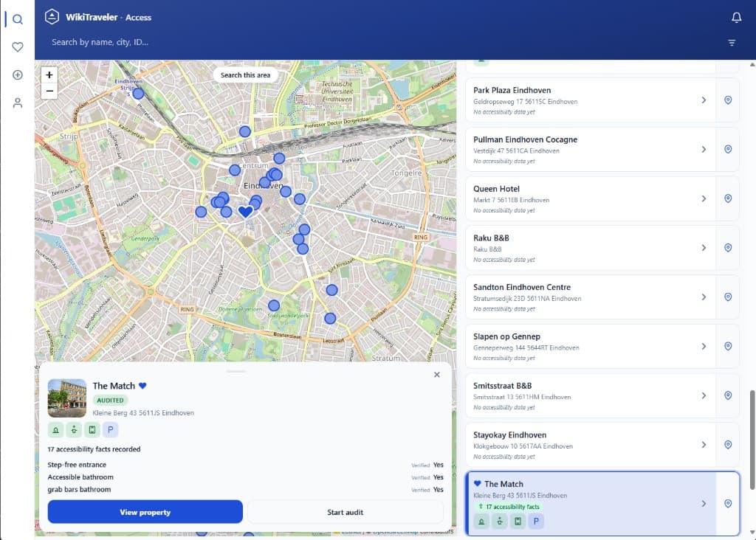Image resolution: width=756 pixels, height=540 pixels.
Task: Show Queen Hotel location pin
Action: pyautogui.click(x=727, y=198)
